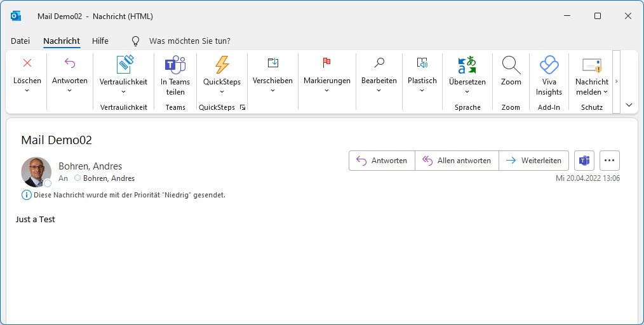Open the Hilfe tab
644x325 pixels.
[x=100, y=41]
